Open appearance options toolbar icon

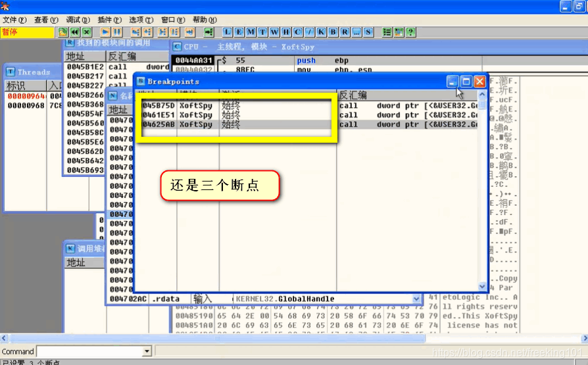(399, 32)
